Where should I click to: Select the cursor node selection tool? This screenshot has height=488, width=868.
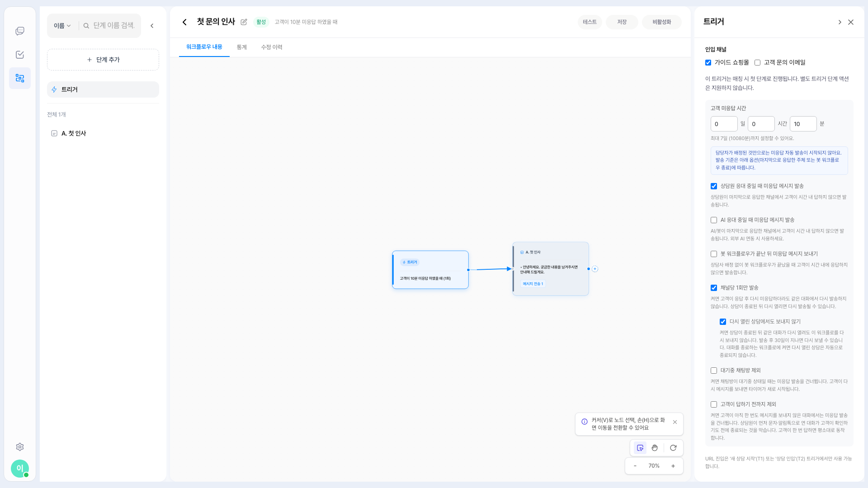tap(640, 448)
